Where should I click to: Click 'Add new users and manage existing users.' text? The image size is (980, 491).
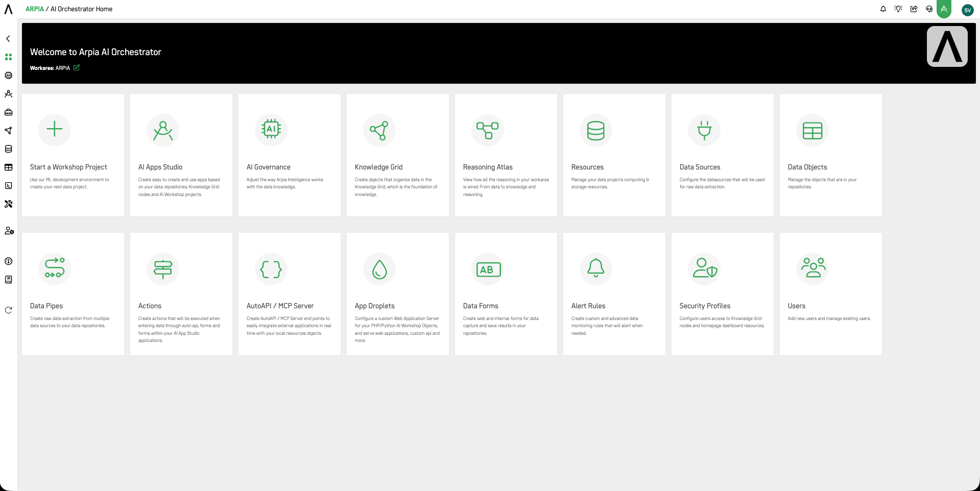click(829, 318)
